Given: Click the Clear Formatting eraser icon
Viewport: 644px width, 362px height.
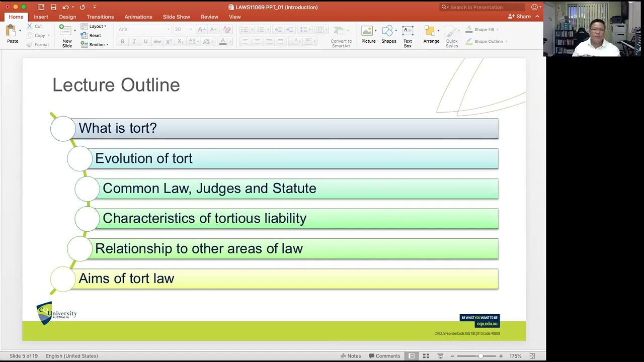Looking at the screenshot, I should tap(226, 30).
